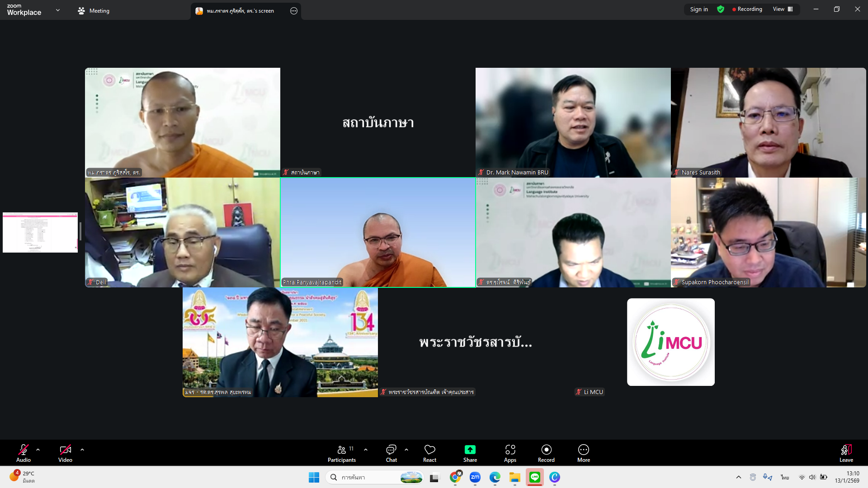Expand the Participants options chevron
868x488 pixels.
coord(366,450)
